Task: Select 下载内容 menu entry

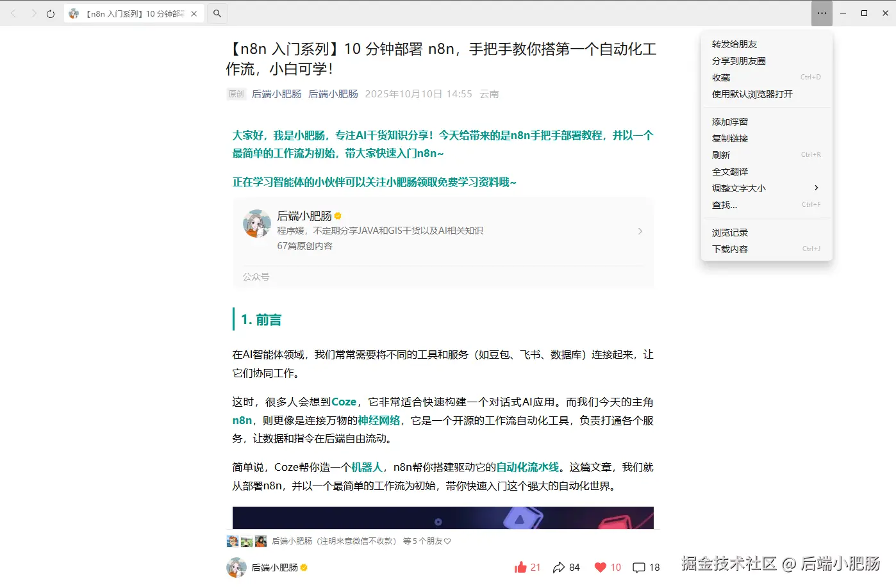Action: pyautogui.click(x=767, y=249)
